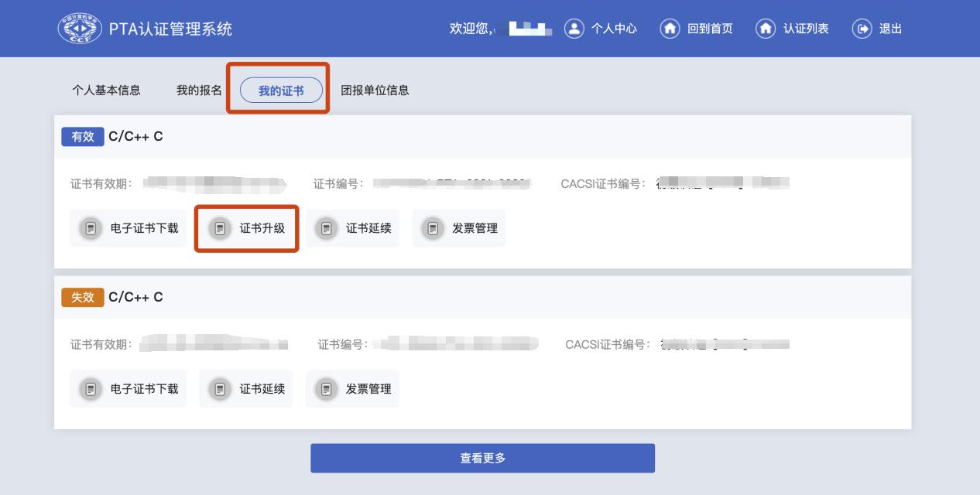Click the 认证列表 house icon
Image resolution: width=980 pixels, height=495 pixels.
point(766,29)
